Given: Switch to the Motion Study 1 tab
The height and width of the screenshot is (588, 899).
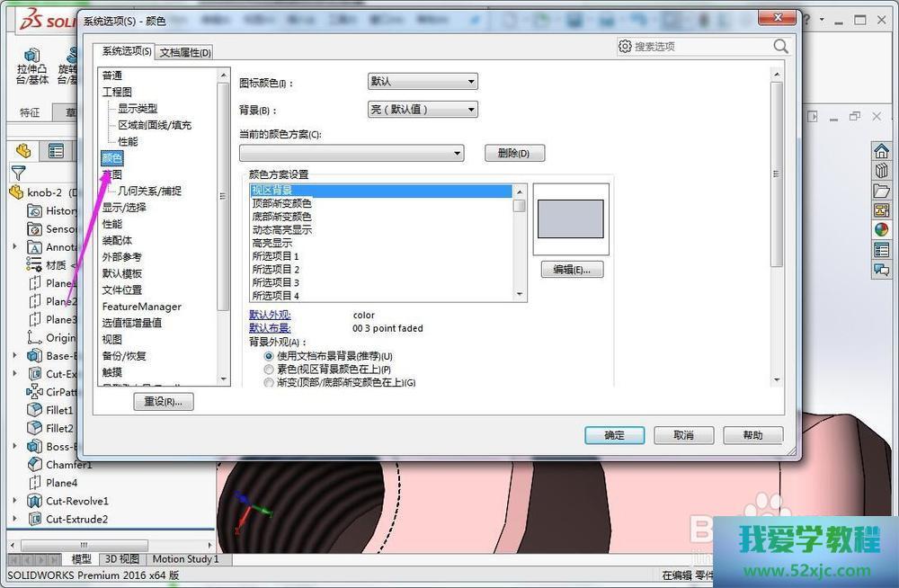Looking at the screenshot, I should (185, 559).
